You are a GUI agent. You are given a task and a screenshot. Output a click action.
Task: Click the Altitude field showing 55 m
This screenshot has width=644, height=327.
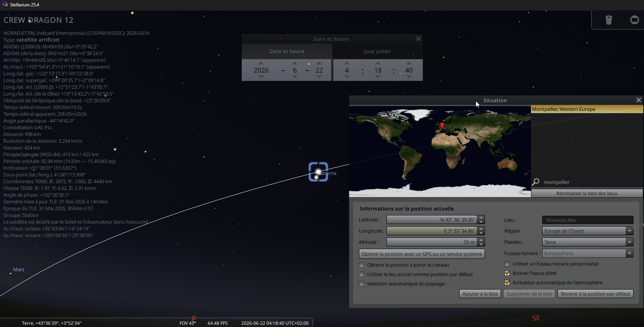click(x=432, y=242)
